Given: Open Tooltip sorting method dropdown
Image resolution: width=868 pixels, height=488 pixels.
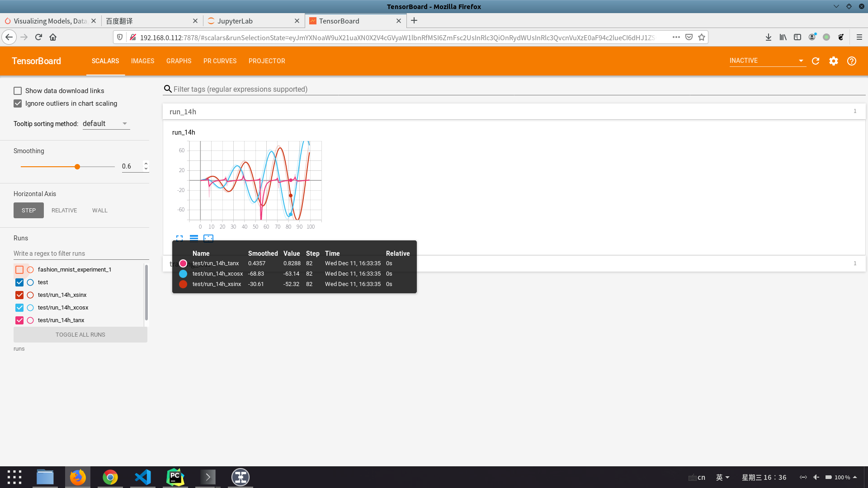Looking at the screenshot, I should pyautogui.click(x=106, y=123).
